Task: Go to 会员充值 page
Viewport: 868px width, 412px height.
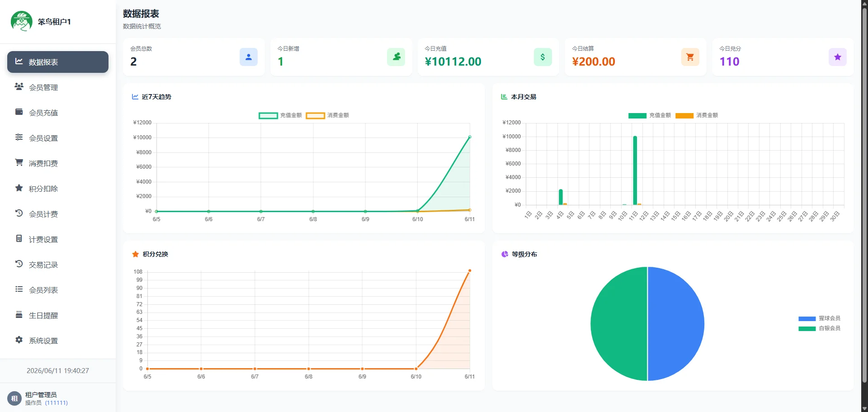Action: click(x=58, y=113)
